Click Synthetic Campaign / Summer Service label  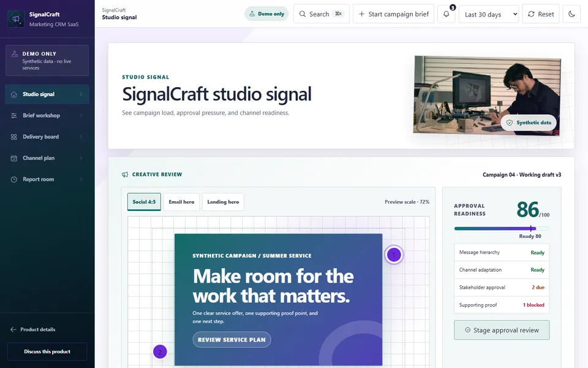(252, 256)
